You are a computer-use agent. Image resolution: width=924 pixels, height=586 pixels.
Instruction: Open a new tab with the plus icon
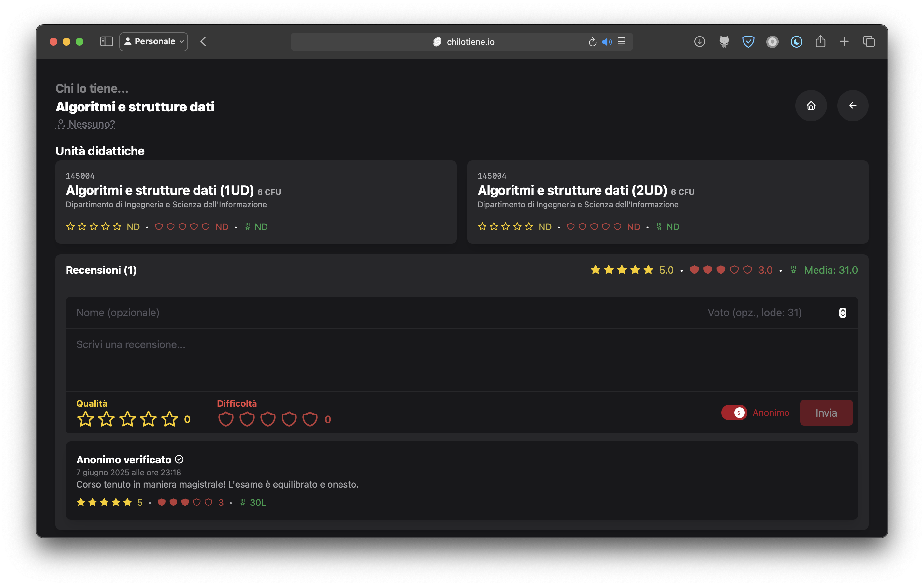(844, 41)
